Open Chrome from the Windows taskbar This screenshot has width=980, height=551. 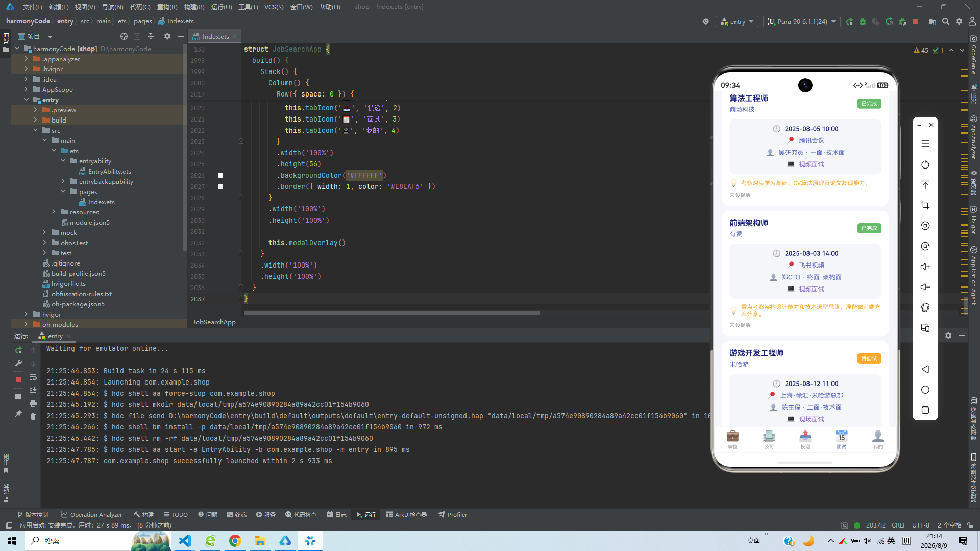pyautogui.click(x=235, y=541)
